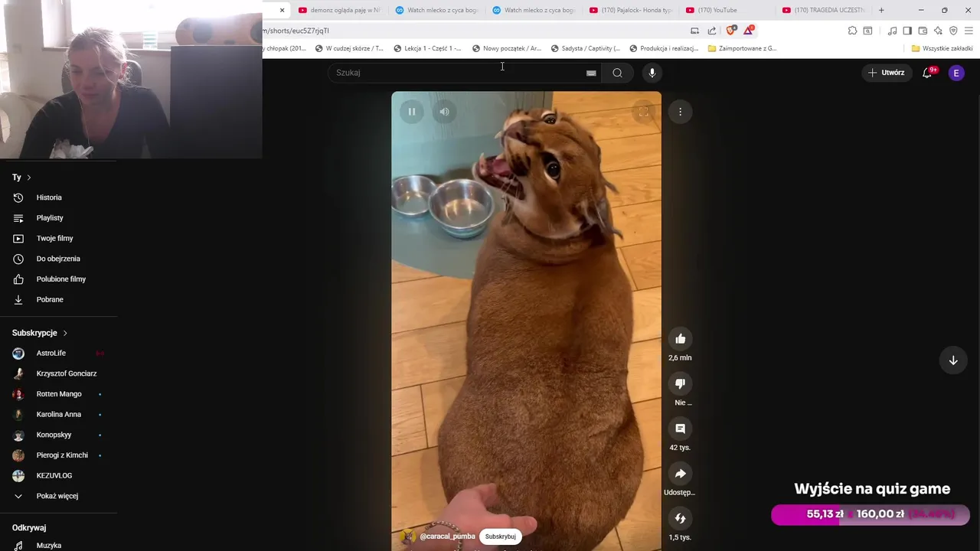The image size is (980, 551).
Task: Open Karolina Anna channel
Action: pyautogui.click(x=59, y=414)
